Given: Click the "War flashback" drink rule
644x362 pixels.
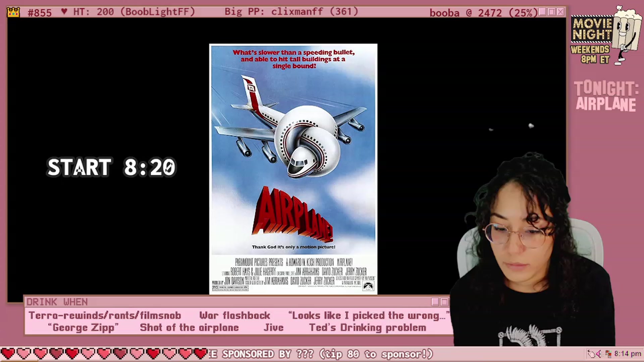Looking at the screenshot, I should coord(235,315).
